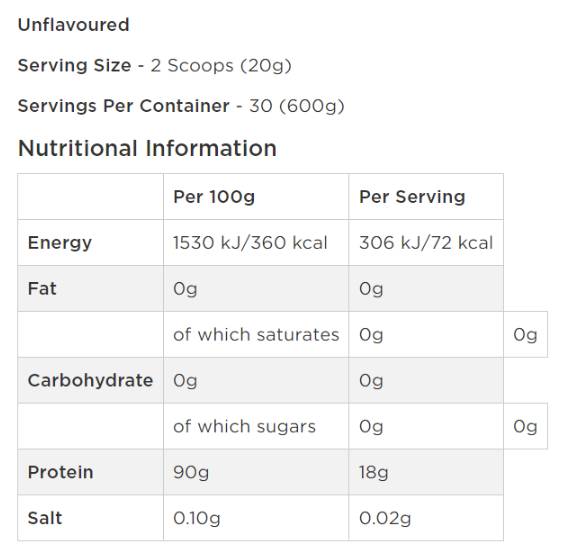This screenshot has height=555, width=561.
Task: Click the 306 kJ/72 kcal value
Action: [426, 243]
